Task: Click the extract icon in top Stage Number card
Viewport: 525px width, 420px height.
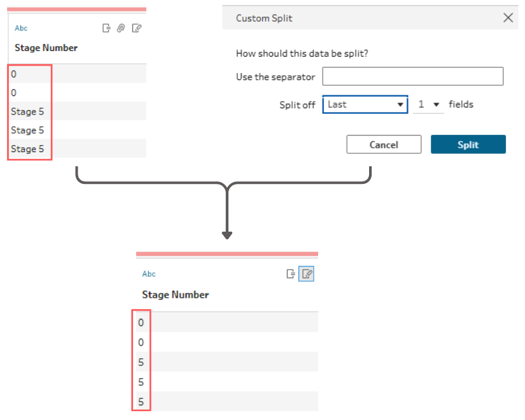Action: point(106,28)
